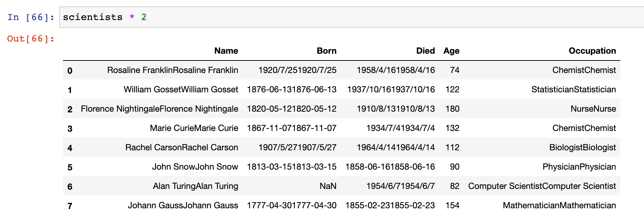Click row index 0 of the dataframe

tap(70, 70)
